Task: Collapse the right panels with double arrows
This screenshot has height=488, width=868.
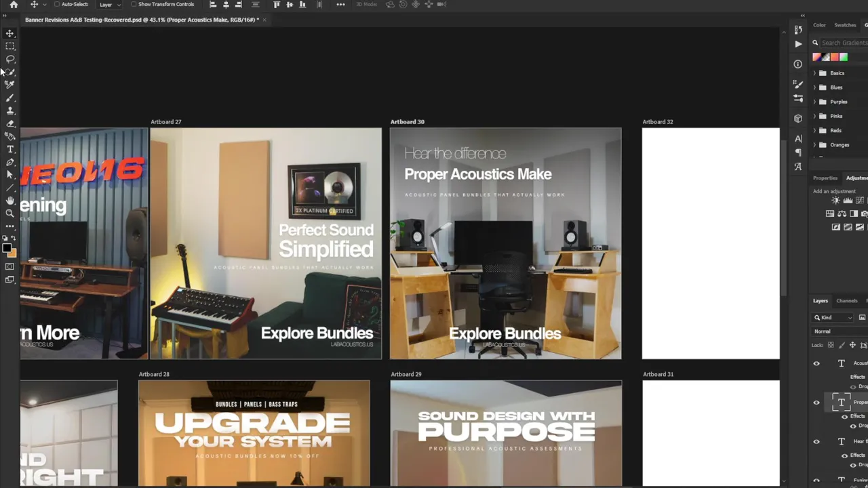Action: click(802, 15)
